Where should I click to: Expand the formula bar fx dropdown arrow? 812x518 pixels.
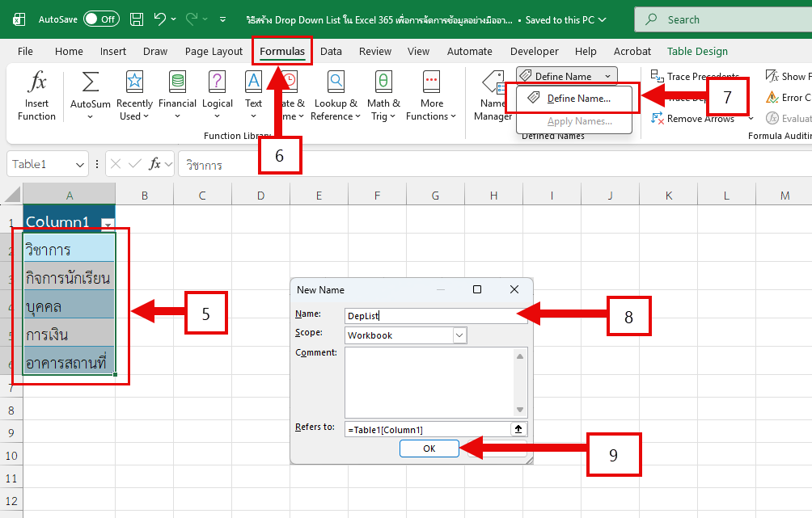tap(168, 165)
